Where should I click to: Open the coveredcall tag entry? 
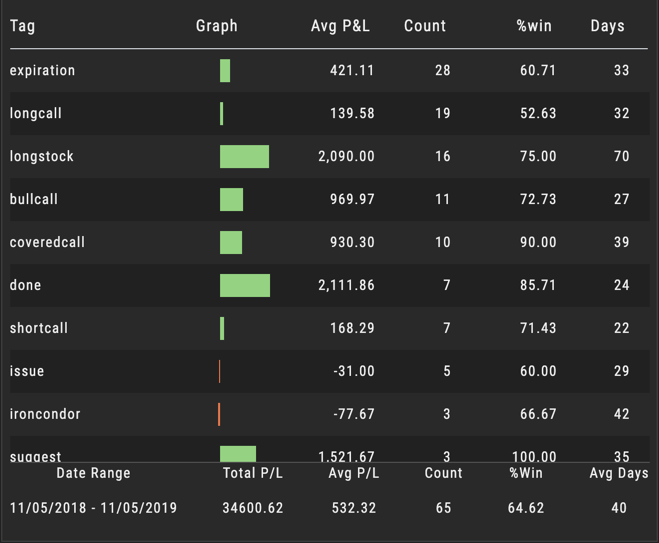click(x=44, y=243)
